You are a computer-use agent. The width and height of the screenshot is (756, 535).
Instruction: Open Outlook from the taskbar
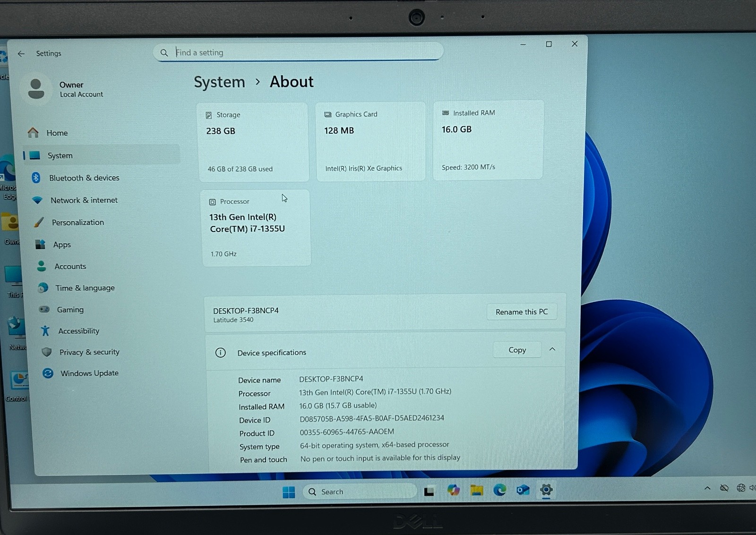pos(523,490)
